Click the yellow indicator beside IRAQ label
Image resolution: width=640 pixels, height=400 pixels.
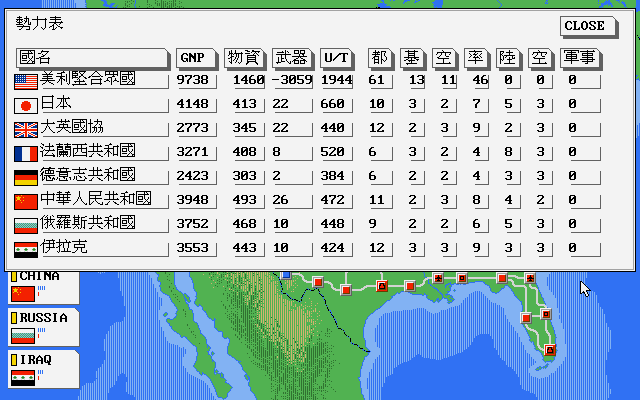(14, 360)
